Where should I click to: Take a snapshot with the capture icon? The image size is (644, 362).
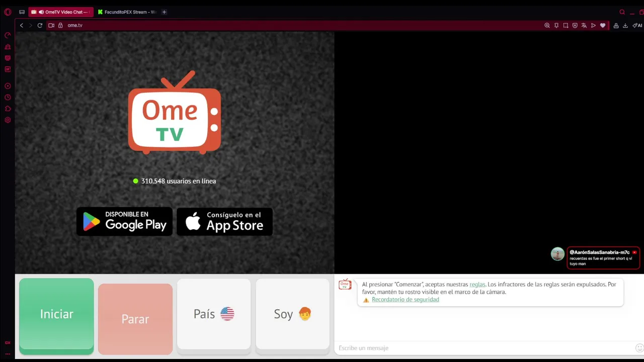566,25
